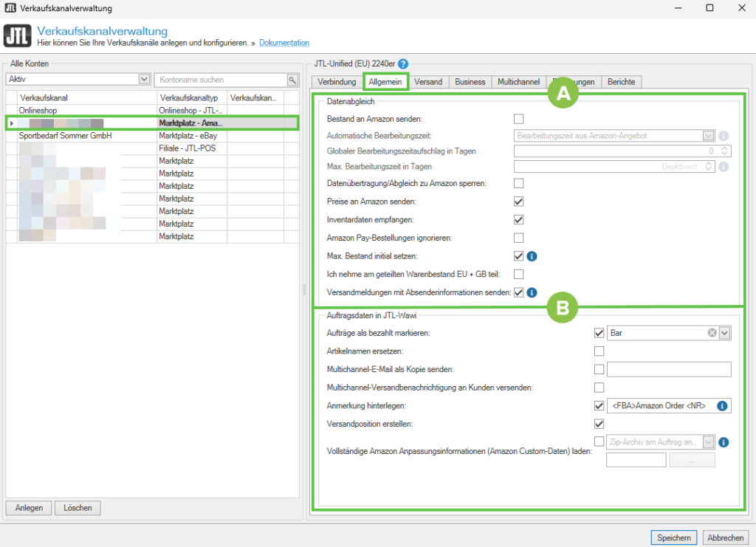Click the Speichern button
This screenshot has width=756, height=547.
[673, 537]
